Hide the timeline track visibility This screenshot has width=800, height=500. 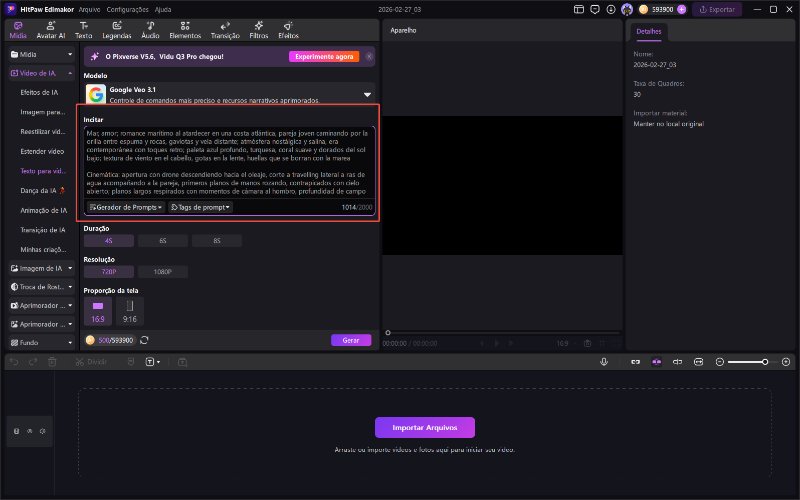click(x=30, y=431)
